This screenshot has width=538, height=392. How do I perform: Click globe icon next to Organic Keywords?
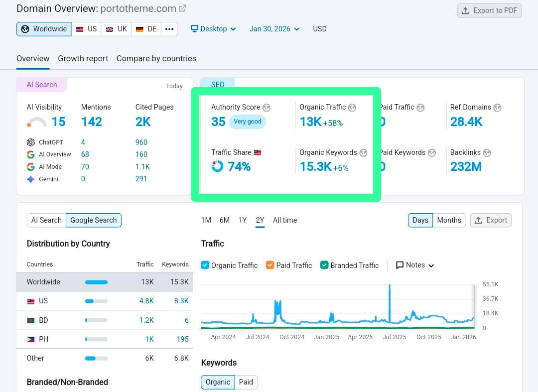(x=363, y=152)
